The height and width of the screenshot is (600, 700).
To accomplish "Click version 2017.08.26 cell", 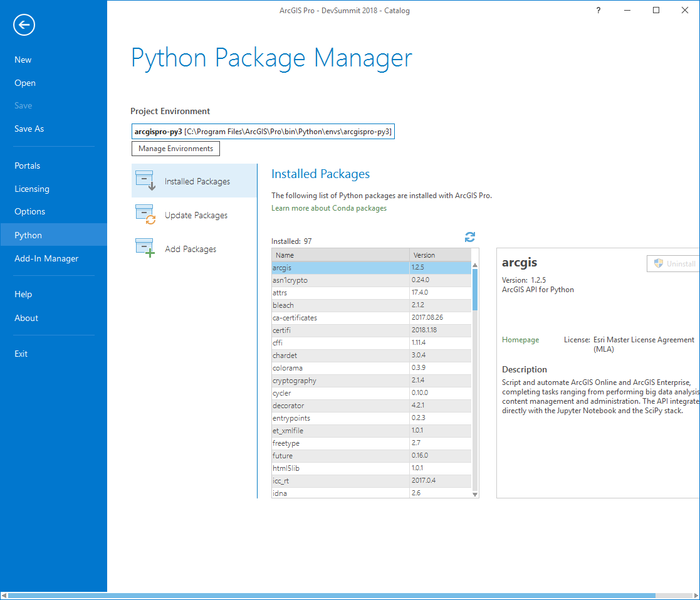I will [440, 318].
